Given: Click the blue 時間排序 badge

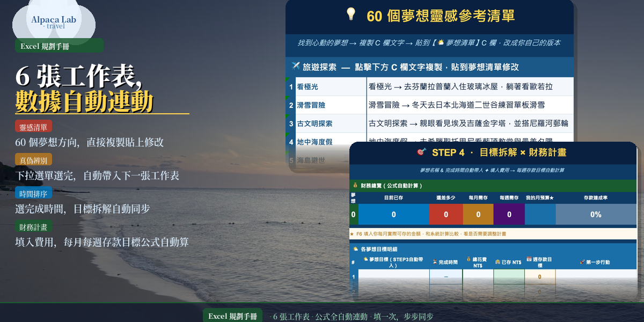Looking at the screenshot, I should tap(33, 193).
